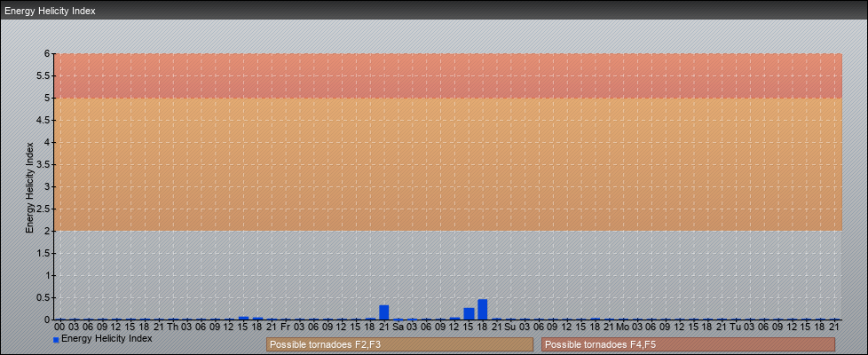
Task: Click the y-axis value 0
Action: click(x=48, y=319)
